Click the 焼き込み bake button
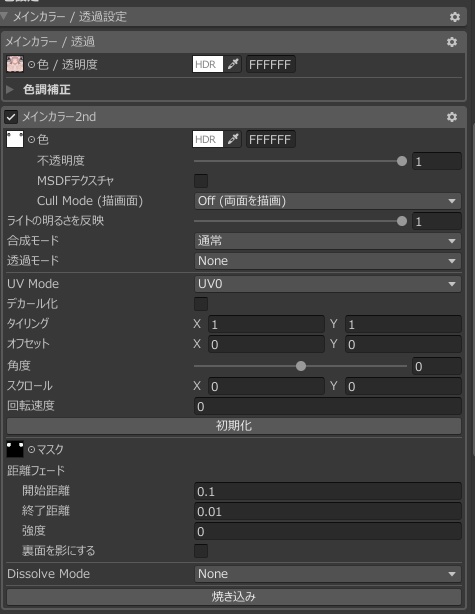Viewport: 475px width, 614px height. [234, 597]
